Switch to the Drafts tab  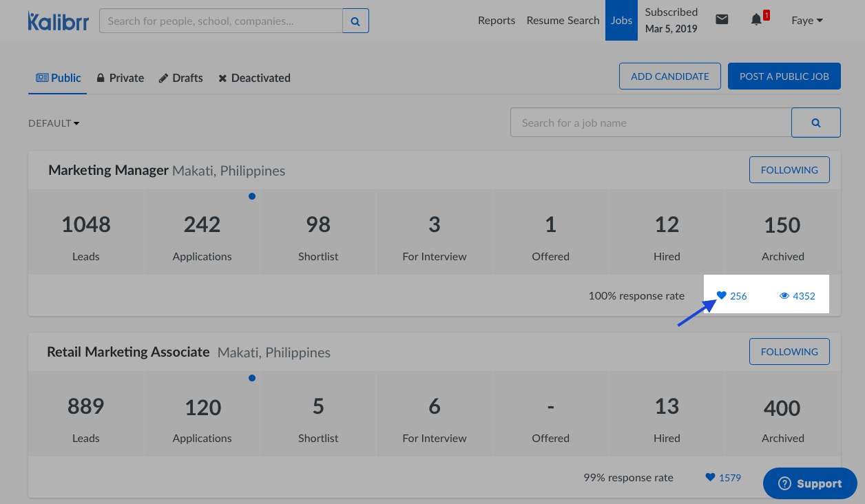(x=180, y=78)
